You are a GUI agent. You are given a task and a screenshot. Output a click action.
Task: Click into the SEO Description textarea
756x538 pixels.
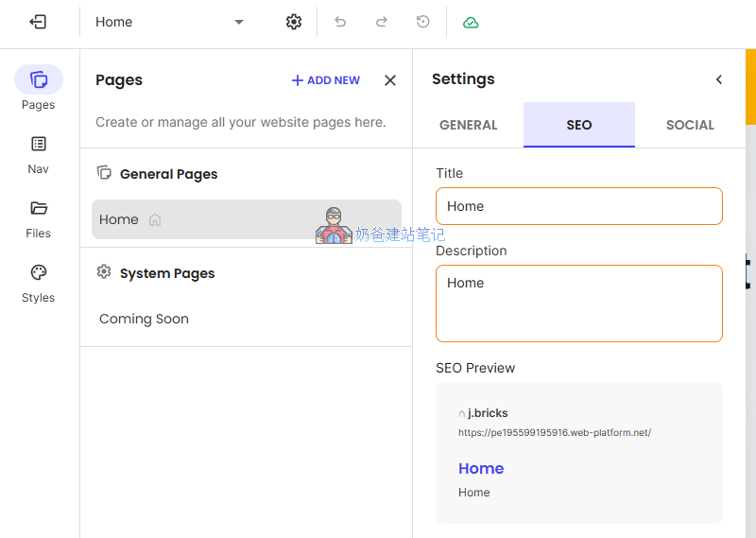pos(578,303)
